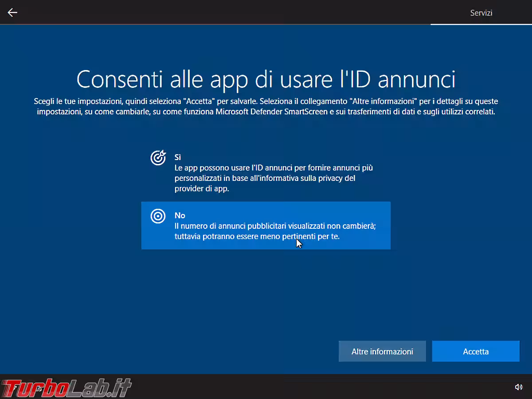This screenshot has width=532, height=399.
Task: Click the target-with-arrow icon beside Sì
Action: [158, 158]
